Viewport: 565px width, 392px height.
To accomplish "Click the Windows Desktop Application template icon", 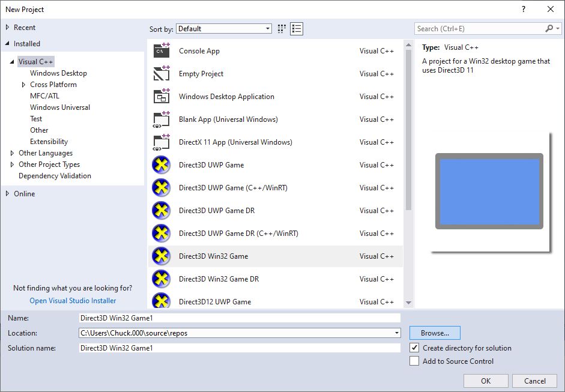I will click(x=162, y=96).
